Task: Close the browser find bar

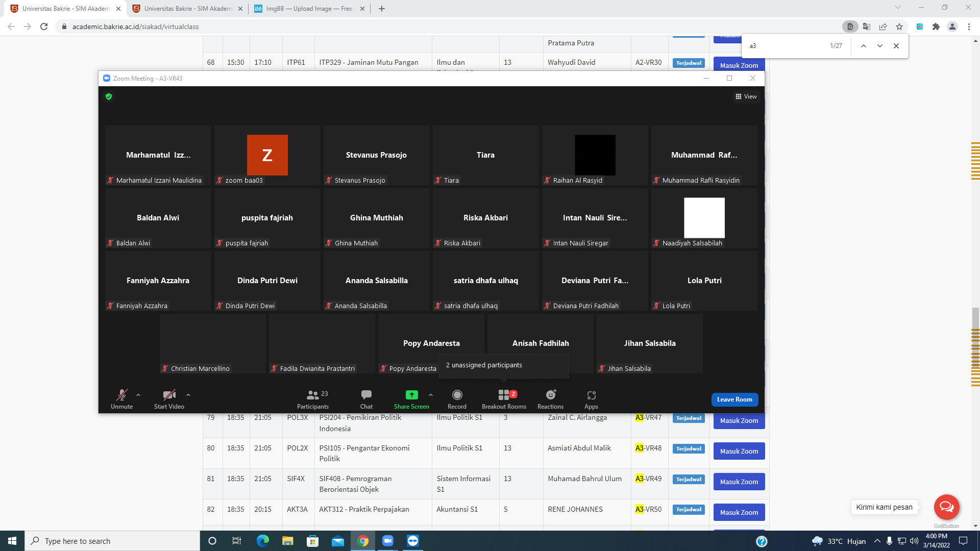Action: coord(896,46)
